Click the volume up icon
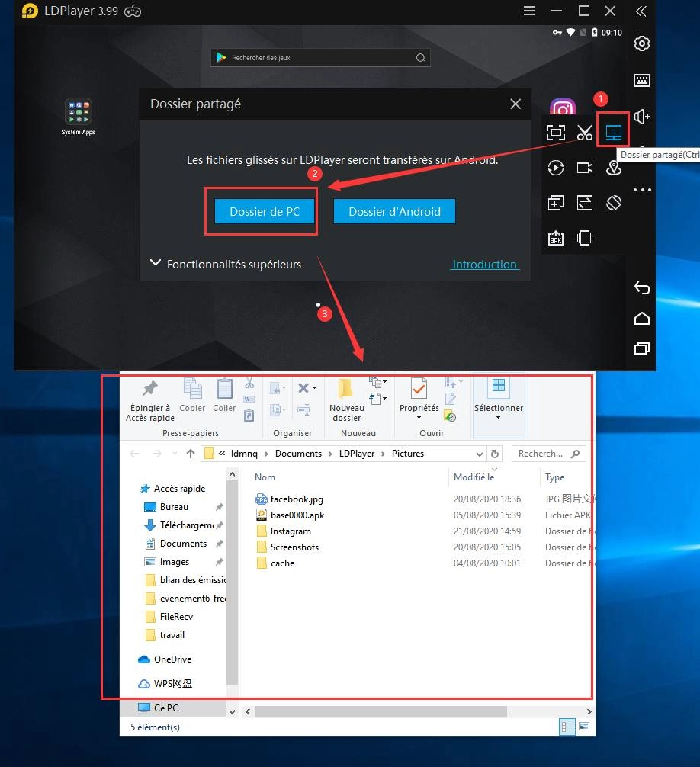The width and height of the screenshot is (700, 767). [x=641, y=117]
